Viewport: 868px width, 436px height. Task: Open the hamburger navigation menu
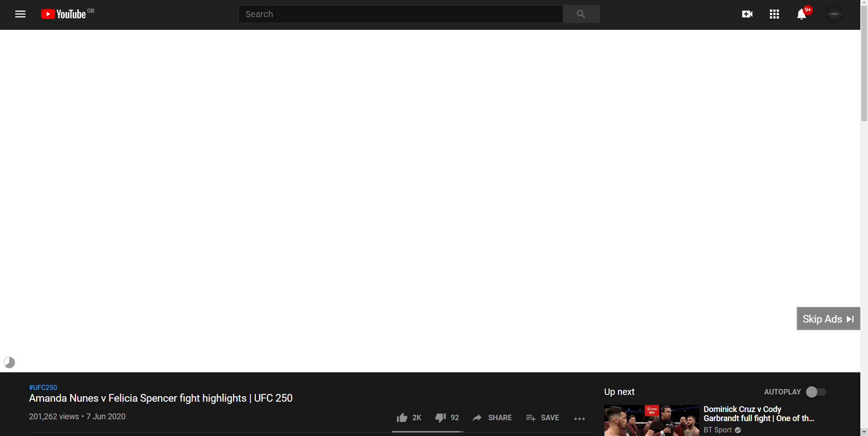(20, 14)
